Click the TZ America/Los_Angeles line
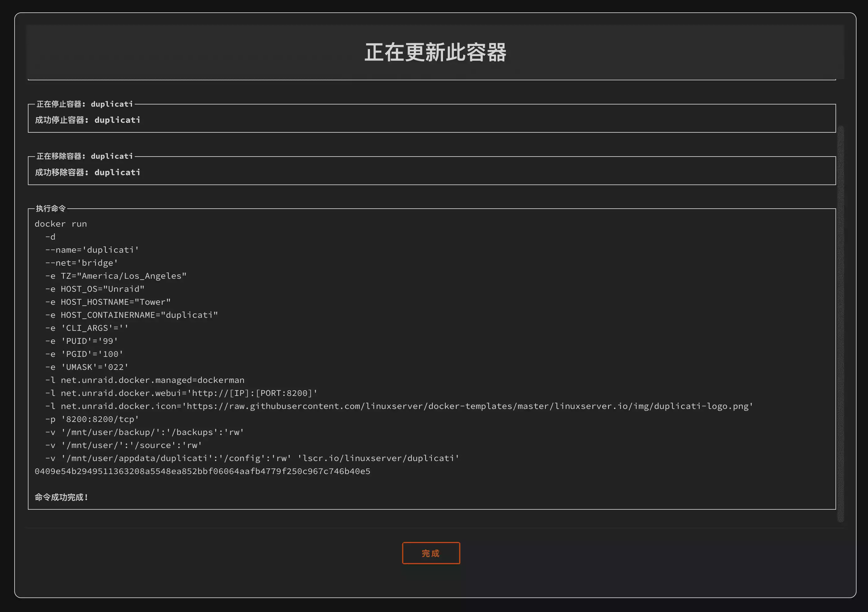 tap(116, 276)
